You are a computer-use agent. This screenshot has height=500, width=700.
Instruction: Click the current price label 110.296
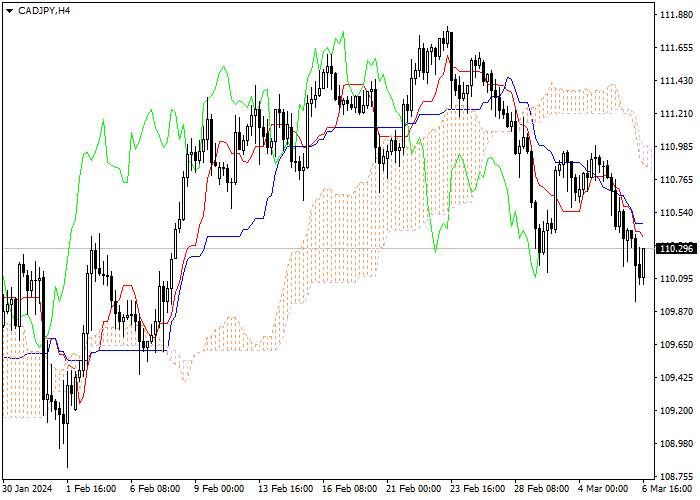coord(675,248)
